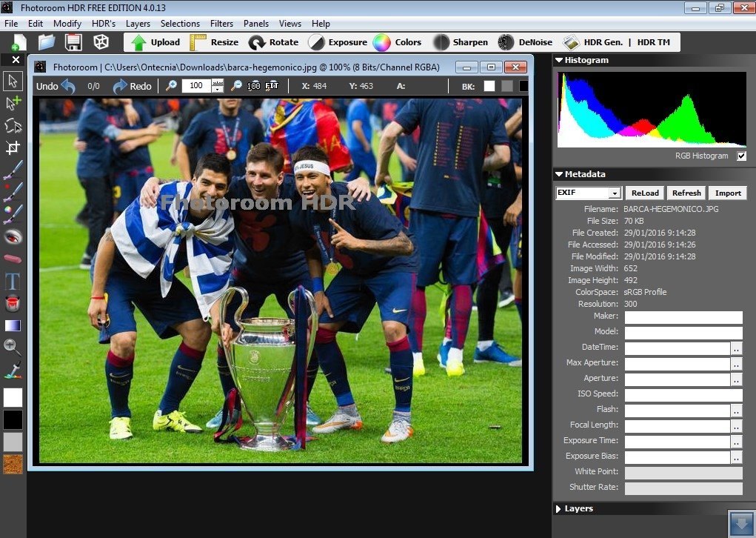Create a new file
Viewport: 756px width, 538px height.
point(19,42)
